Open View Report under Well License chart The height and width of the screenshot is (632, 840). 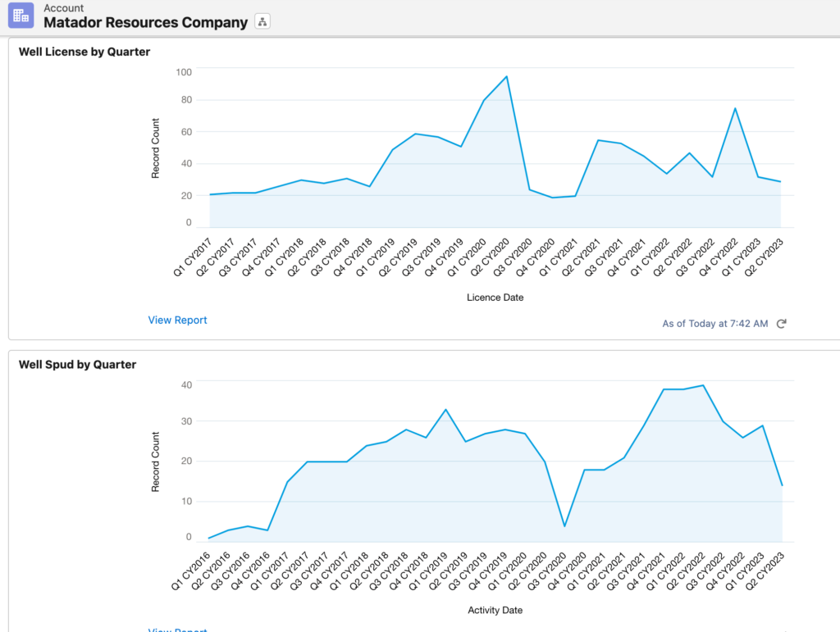tap(177, 320)
